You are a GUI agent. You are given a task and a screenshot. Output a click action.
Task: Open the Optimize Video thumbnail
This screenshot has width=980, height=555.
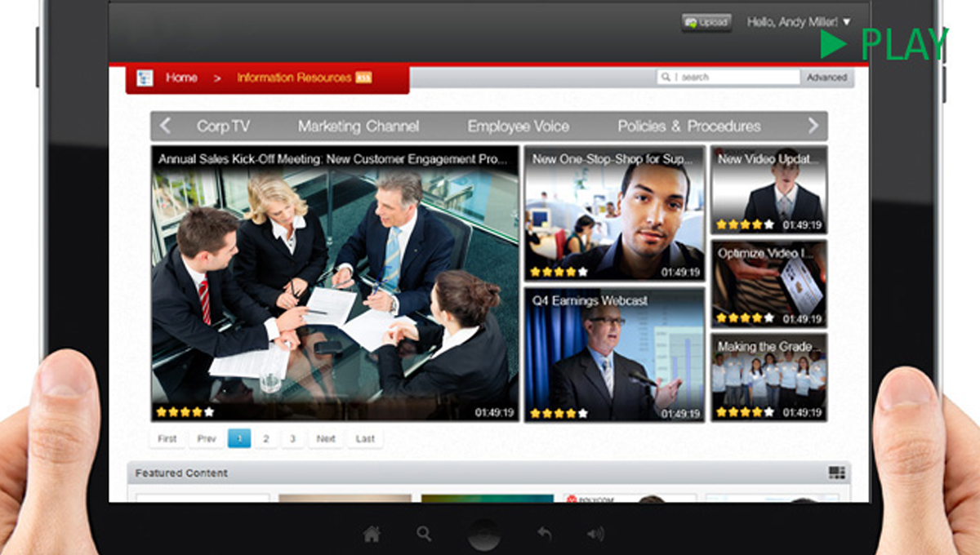point(768,284)
